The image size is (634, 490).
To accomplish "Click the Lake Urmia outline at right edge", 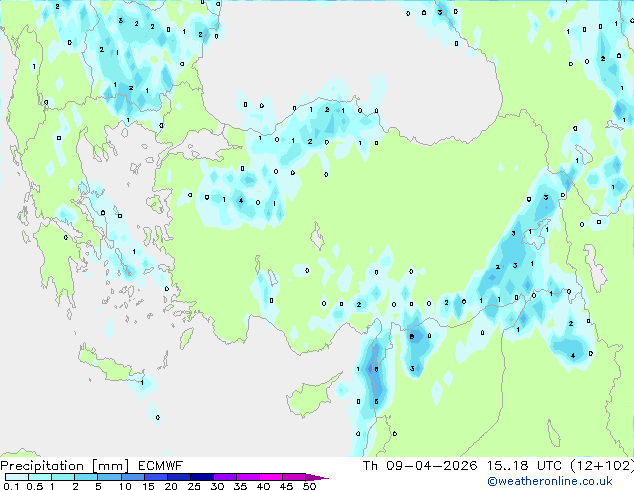I will click(x=596, y=268).
